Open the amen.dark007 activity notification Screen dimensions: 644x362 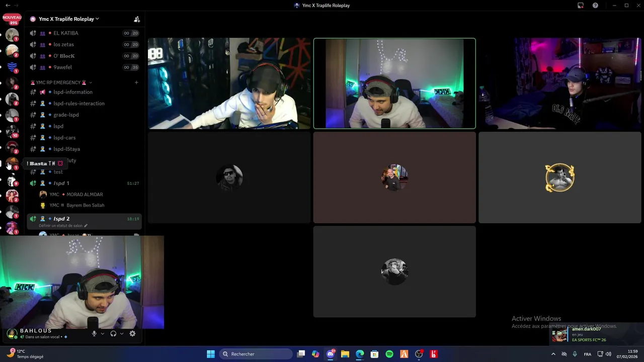[x=596, y=334]
